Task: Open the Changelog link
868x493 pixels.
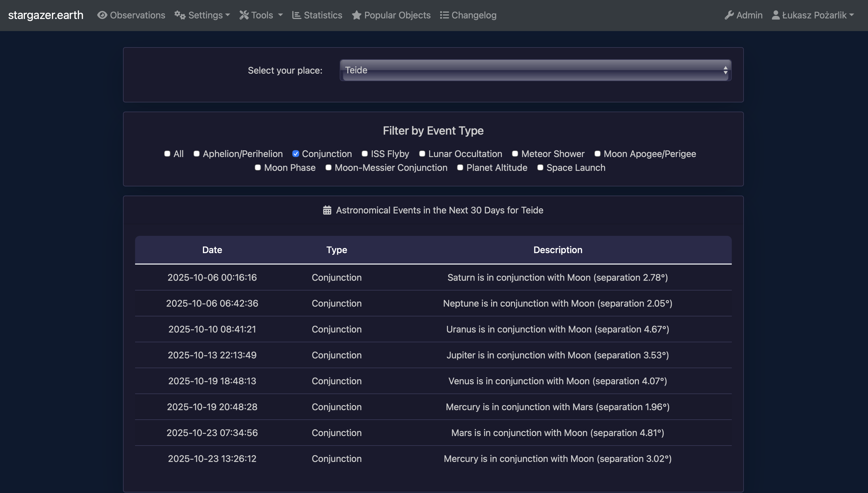Action: coord(474,15)
